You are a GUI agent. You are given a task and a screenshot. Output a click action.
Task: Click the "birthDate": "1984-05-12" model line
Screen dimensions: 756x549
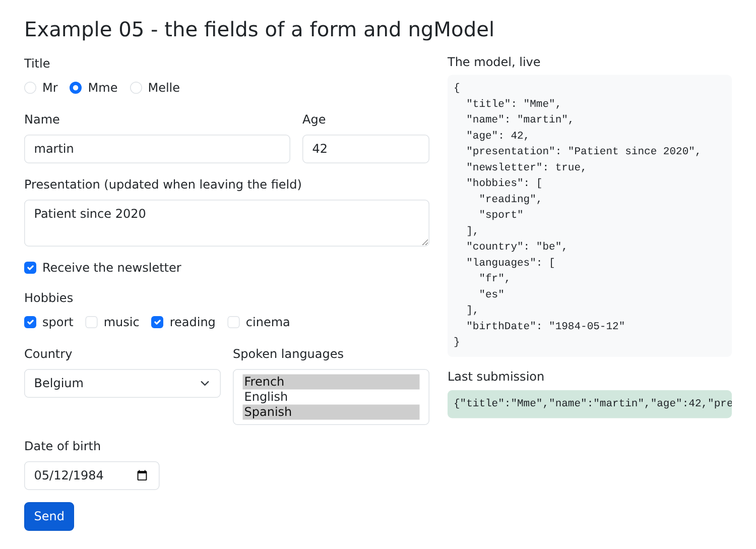tap(545, 326)
